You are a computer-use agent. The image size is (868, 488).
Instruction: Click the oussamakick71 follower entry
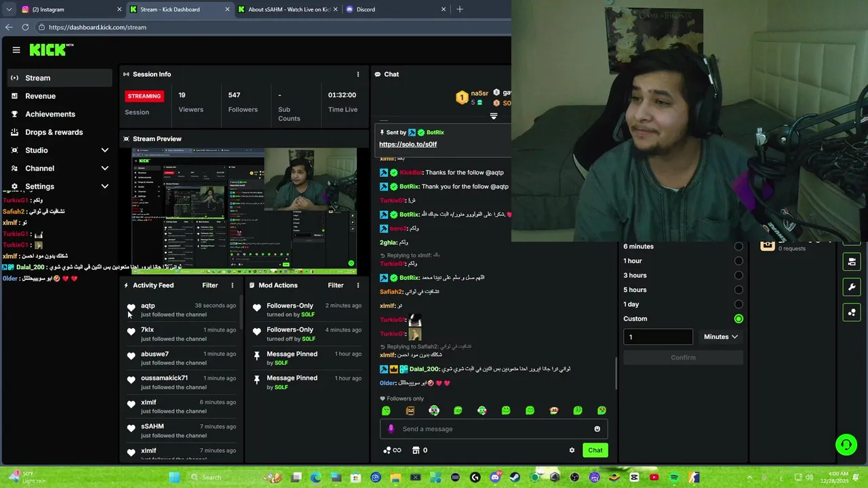(x=181, y=382)
